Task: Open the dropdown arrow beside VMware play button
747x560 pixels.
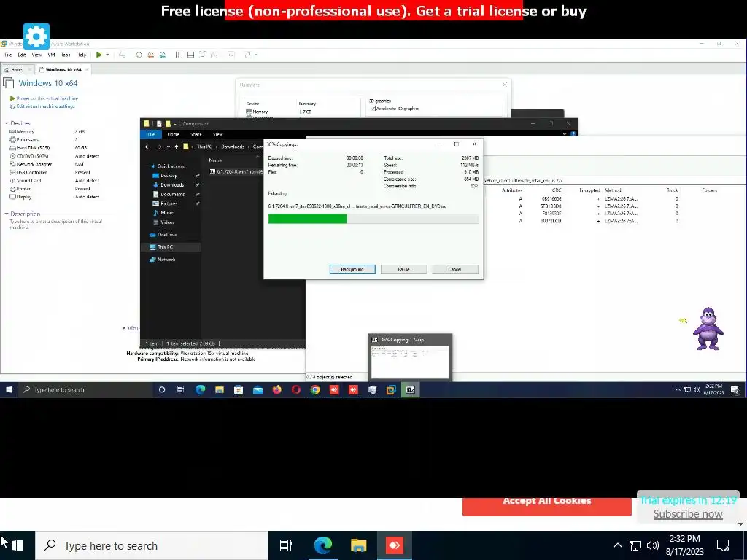Action: 107,55
